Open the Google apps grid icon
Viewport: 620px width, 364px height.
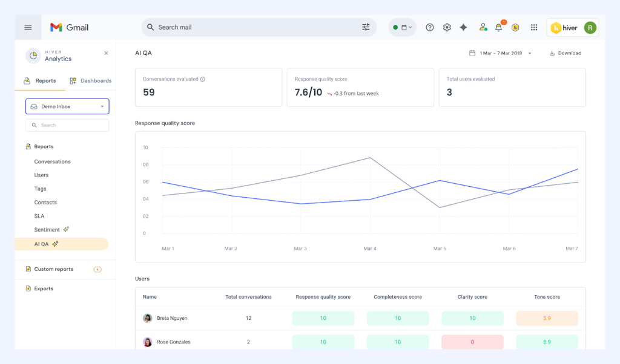pos(534,27)
